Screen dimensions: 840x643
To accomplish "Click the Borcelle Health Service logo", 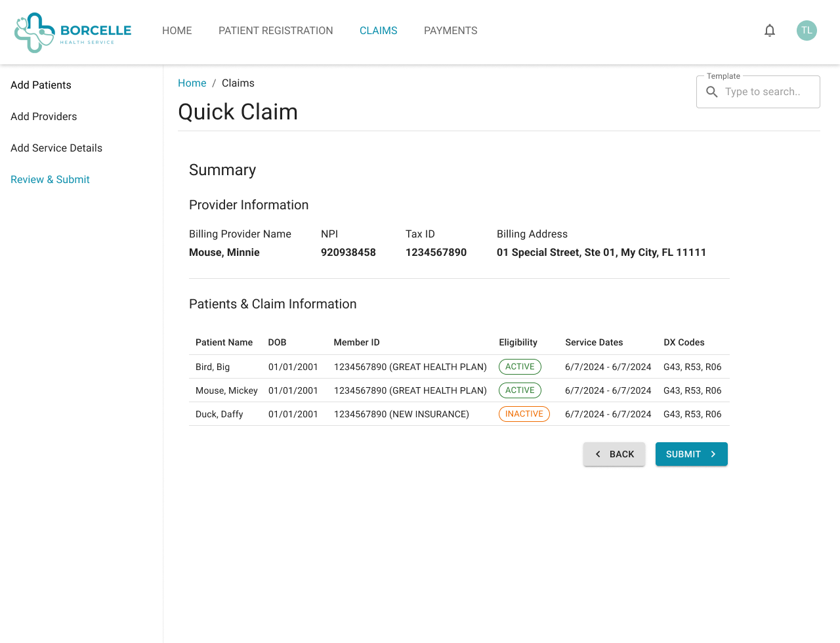I will point(73,32).
